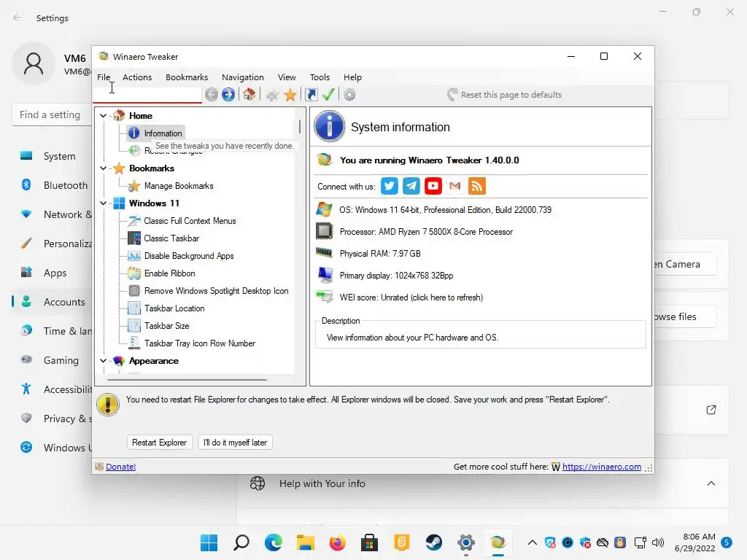Collapse the Bookmarks tree node
Viewport: 747px width, 560px height.
(x=103, y=168)
